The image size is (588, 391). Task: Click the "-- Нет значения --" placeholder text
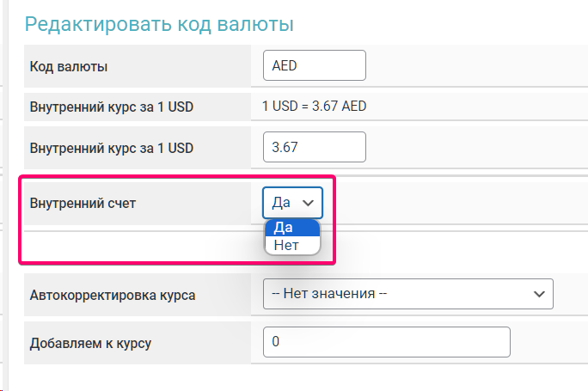330,294
